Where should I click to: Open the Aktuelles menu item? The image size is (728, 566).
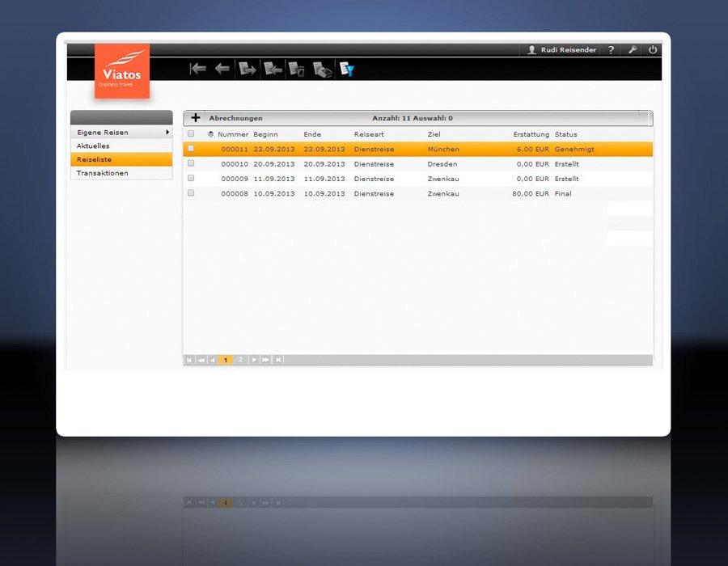121,146
